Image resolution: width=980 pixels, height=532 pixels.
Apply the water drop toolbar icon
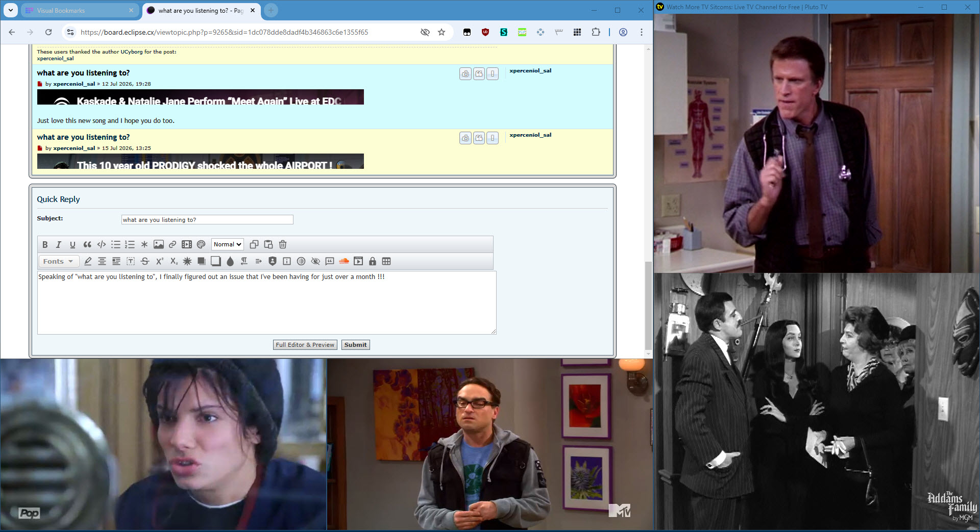230,261
